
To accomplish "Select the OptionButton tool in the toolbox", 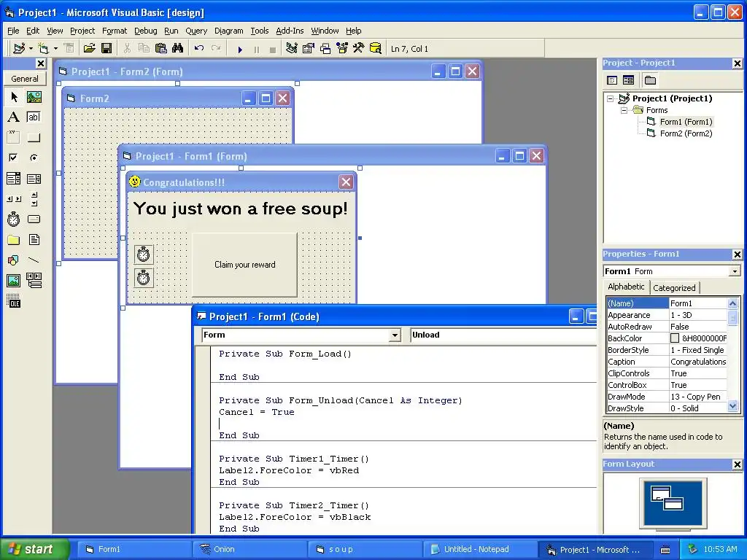I will (x=34, y=157).
